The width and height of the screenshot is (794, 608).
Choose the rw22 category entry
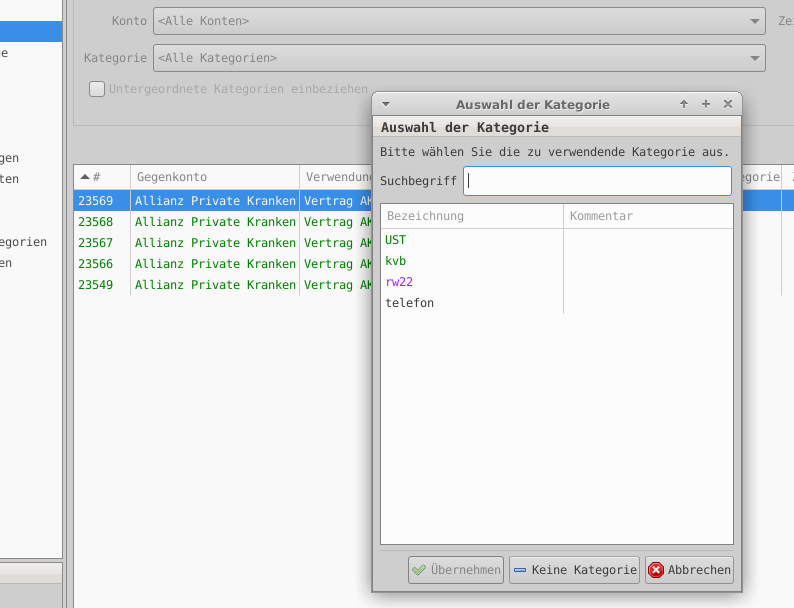(x=399, y=282)
